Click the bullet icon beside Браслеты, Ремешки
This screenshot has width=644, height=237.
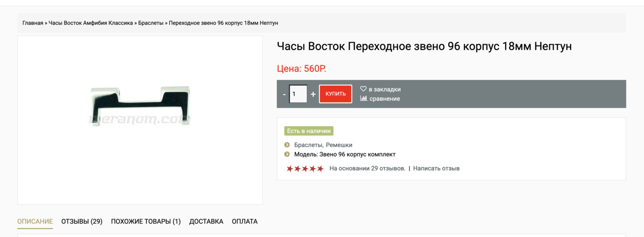point(287,145)
